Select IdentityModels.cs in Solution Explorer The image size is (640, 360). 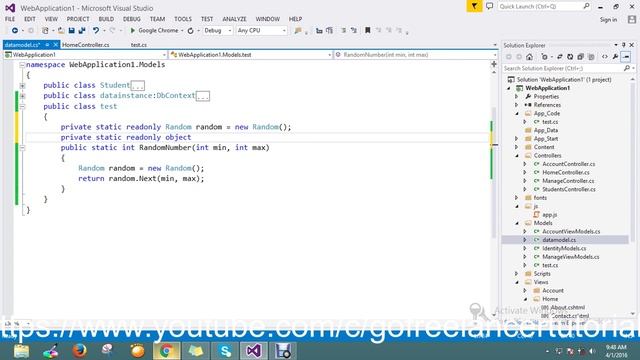(564, 249)
